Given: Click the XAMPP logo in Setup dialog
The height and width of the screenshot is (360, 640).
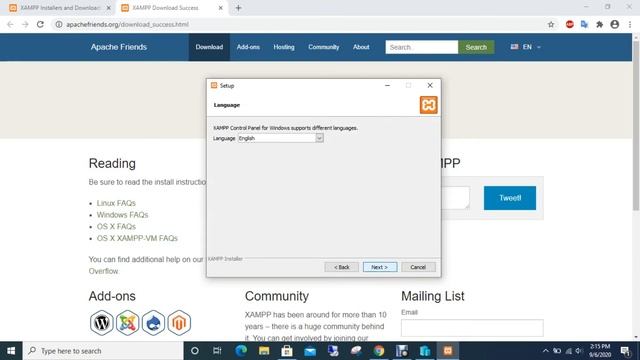Looking at the screenshot, I should coord(428,105).
